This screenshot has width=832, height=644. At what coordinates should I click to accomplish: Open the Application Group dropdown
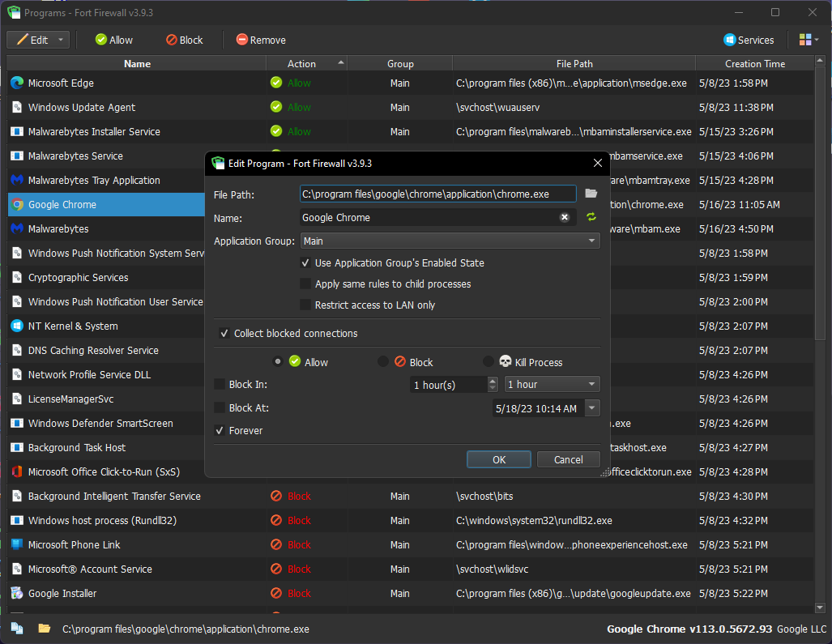(x=450, y=241)
